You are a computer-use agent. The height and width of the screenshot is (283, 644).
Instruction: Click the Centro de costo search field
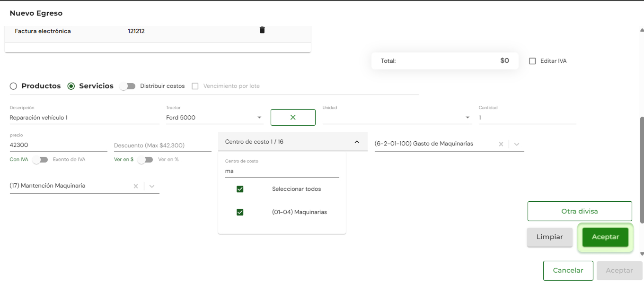[x=282, y=171]
